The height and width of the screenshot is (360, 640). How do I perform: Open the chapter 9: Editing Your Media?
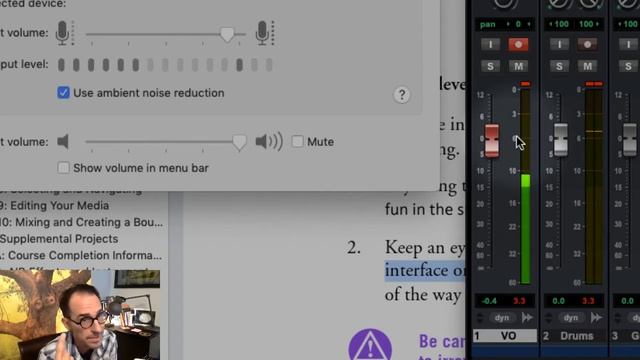click(54, 205)
